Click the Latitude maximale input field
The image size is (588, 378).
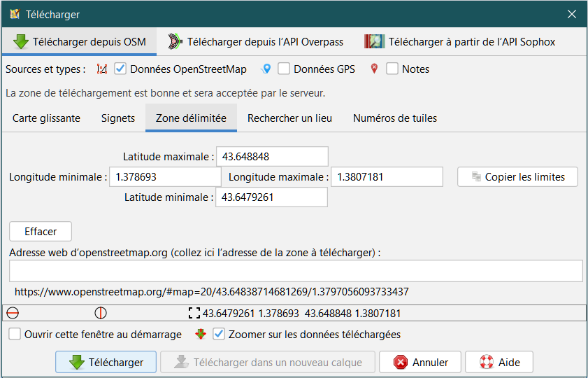pos(272,157)
